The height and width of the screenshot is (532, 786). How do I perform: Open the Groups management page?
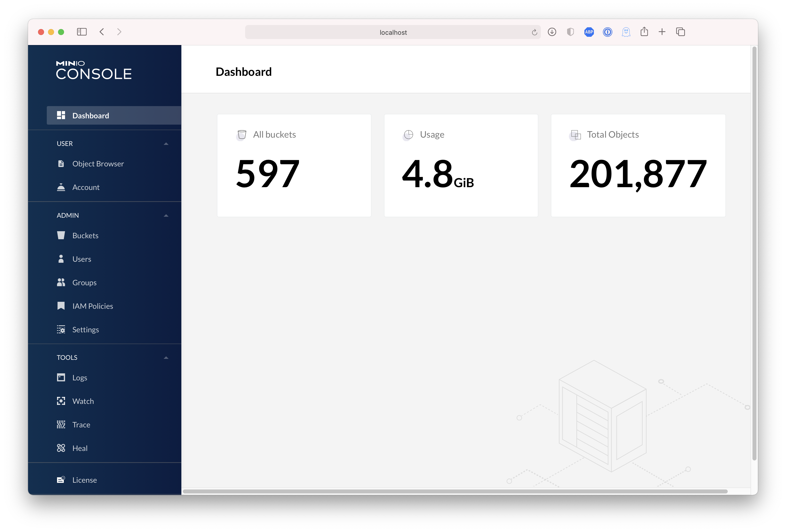tap(84, 283)
